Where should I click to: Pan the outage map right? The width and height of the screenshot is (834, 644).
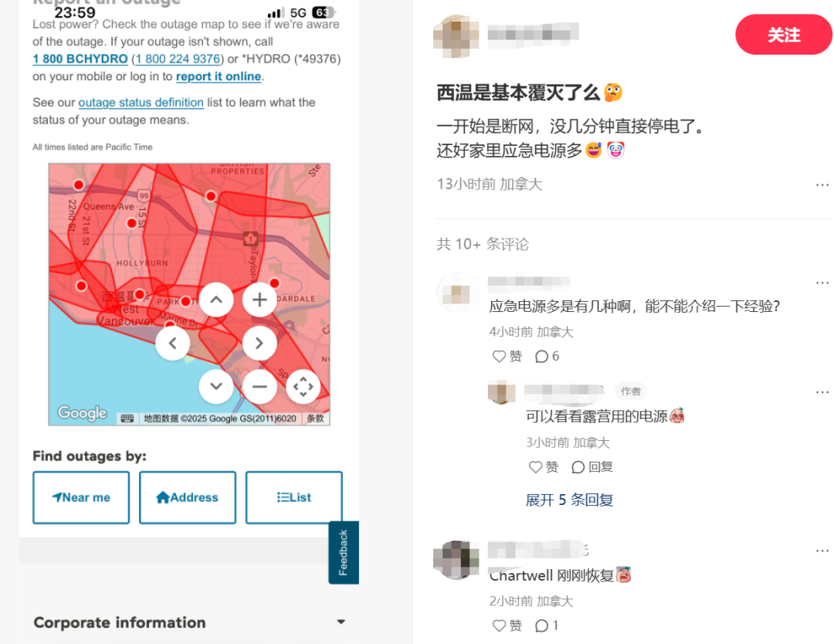pyautogui.click(x=259, y=344)
